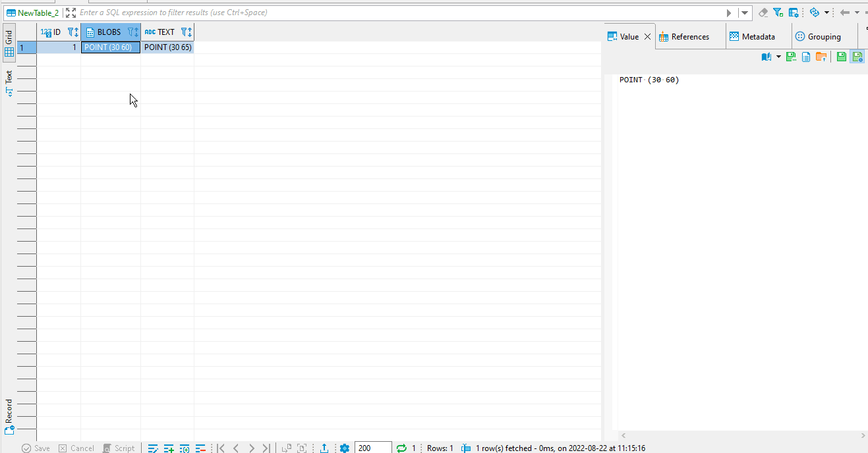Click the Duplicate row icon
The image size is (868, 453).
(x=185, y=447)
